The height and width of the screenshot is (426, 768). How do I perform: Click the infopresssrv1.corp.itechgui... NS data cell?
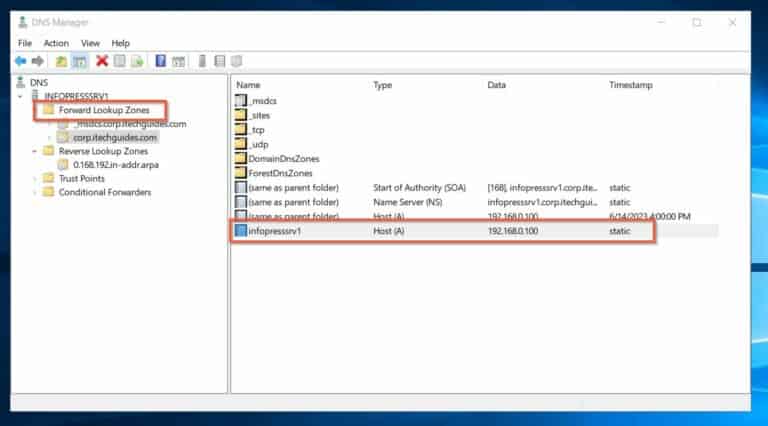[x=542, y=202]
